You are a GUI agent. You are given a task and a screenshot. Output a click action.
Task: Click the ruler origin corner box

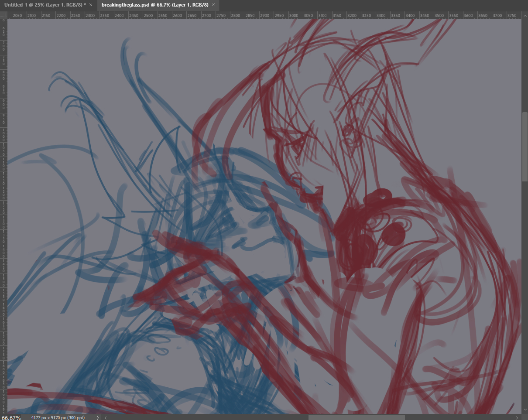pos(4,15)
